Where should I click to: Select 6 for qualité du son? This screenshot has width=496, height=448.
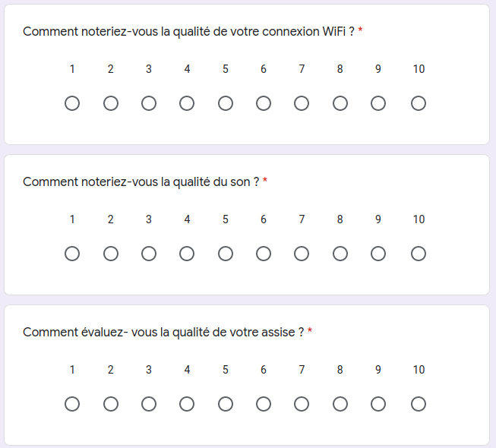[264, 254]
